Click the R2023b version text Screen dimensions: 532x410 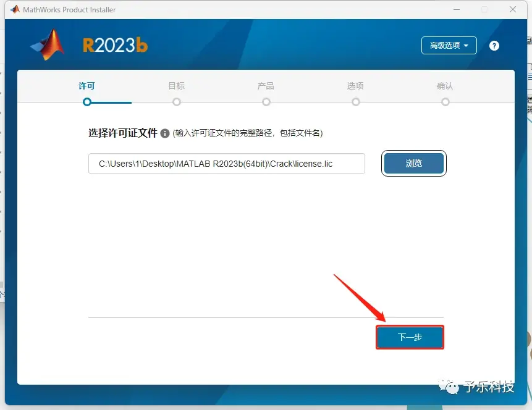(116, 45)
